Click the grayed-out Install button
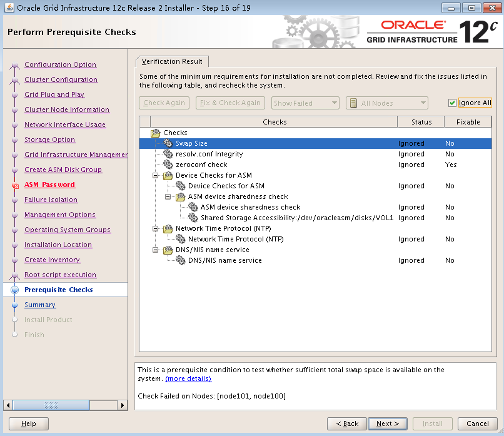Screen dimensions: 504x436 tap(432, 423)
